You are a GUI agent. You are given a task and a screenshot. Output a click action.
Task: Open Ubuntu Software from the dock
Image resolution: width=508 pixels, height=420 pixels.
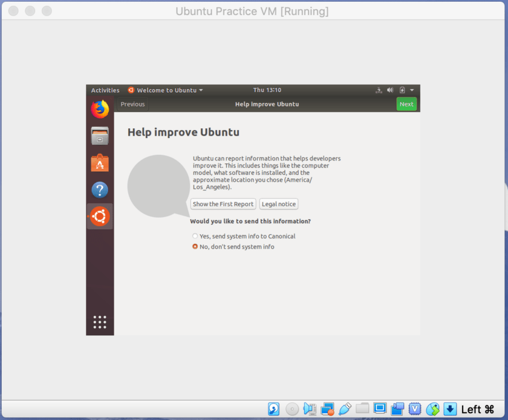100,162
